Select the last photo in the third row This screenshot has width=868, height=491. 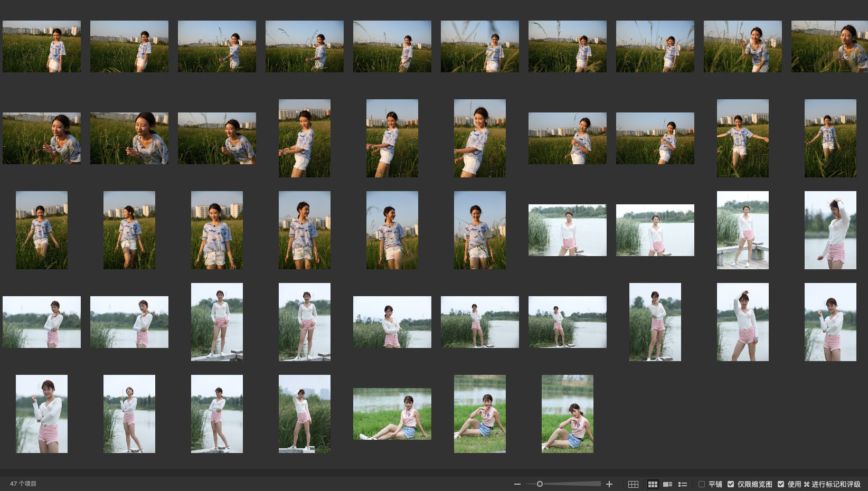(830, 230)
